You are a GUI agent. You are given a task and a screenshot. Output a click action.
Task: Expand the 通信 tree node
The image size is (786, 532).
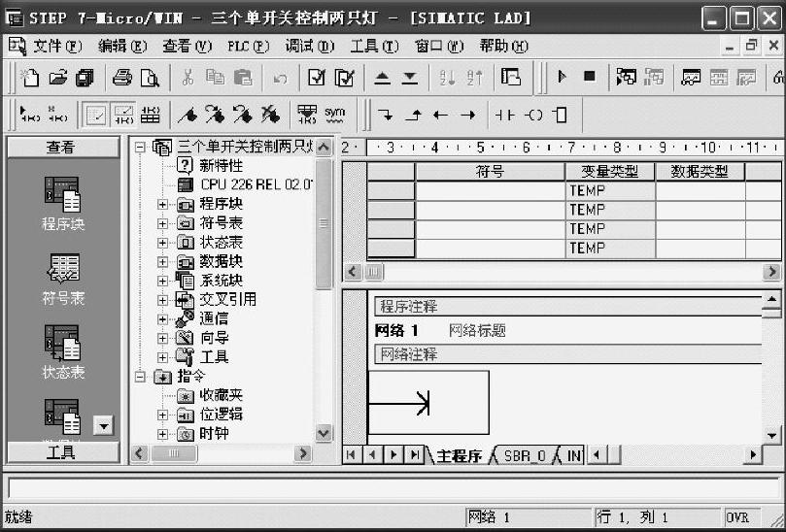point(162,319)
